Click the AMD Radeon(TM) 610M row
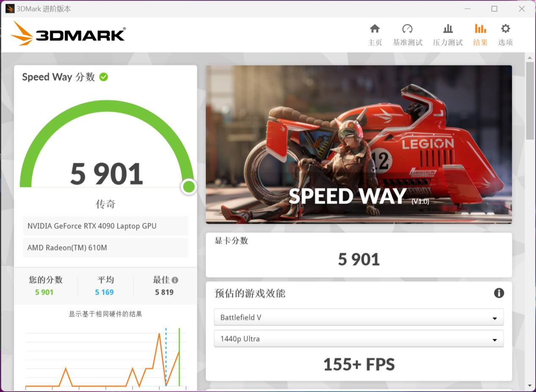This screenshot has height=392, width=536. tap(105, 248)
